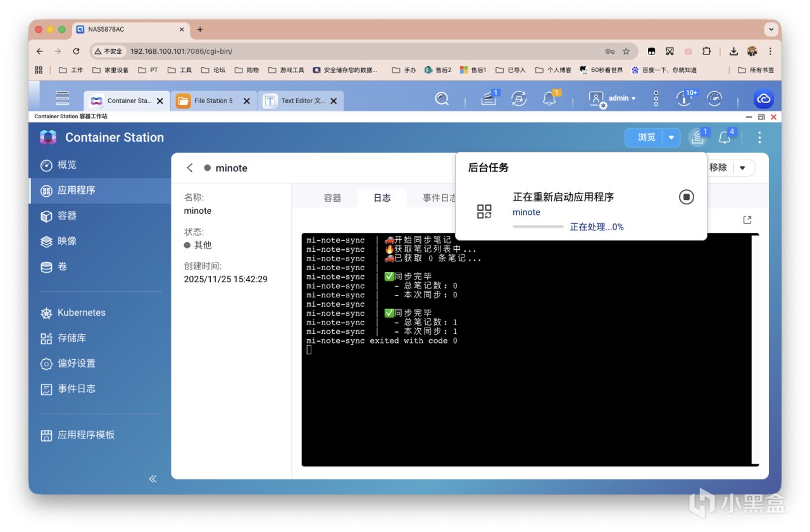Viewport: 810px width, 532px height.
Task: Close the Text Editor tab
Action: click(x=333, y=101)
